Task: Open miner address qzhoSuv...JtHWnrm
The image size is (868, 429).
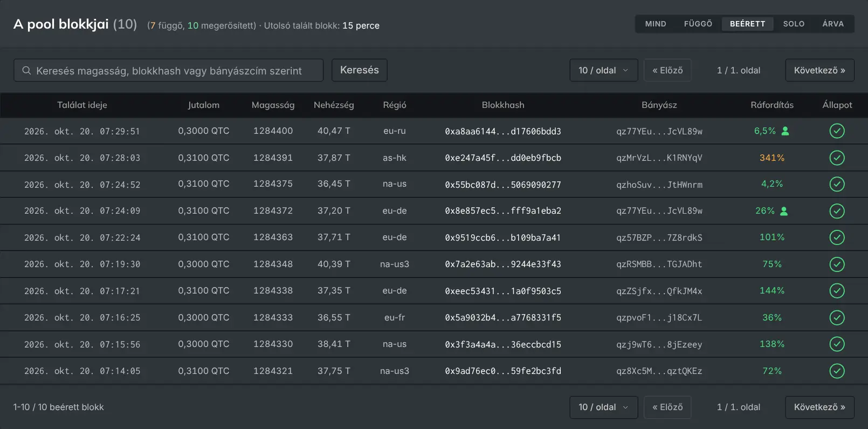Action: [659, 185]
